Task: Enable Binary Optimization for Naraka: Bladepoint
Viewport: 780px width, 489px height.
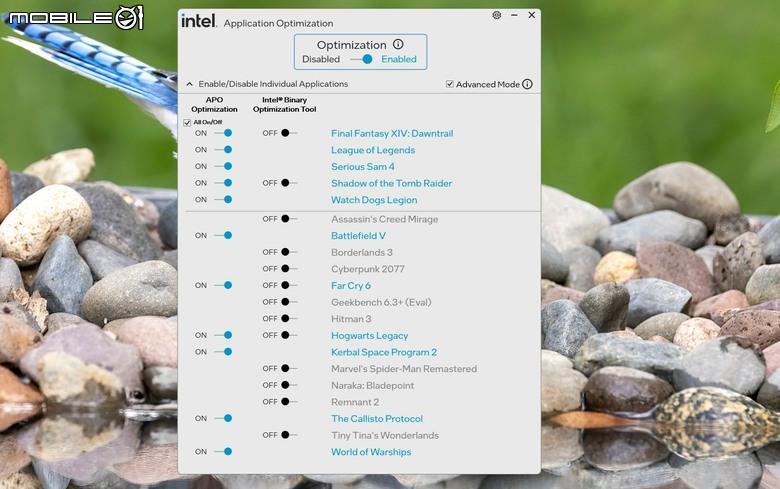Action: point(289,385)
